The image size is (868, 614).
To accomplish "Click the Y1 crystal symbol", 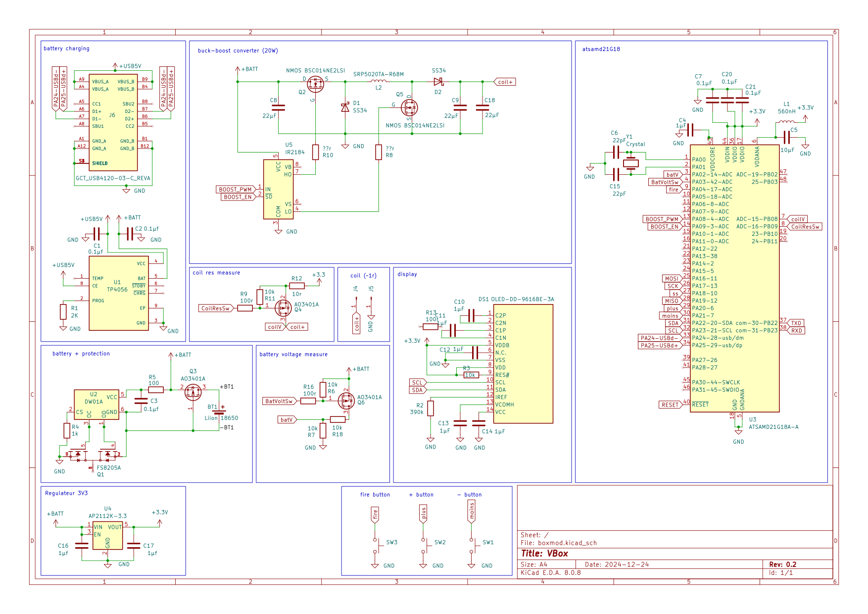I will tap(631, 163).
